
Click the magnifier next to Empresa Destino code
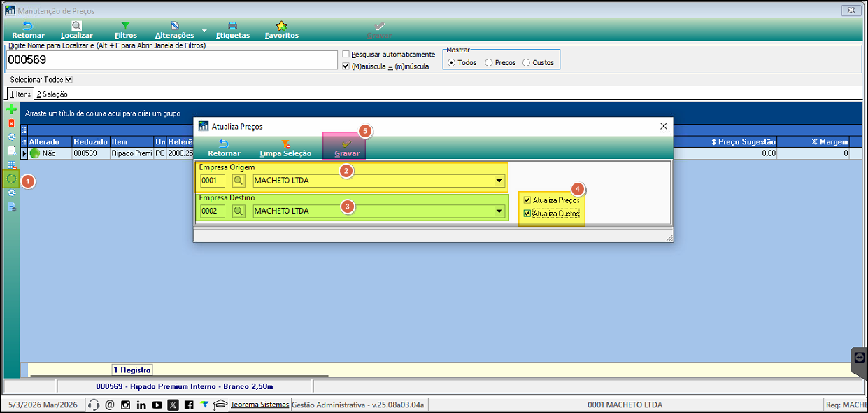(239, 211)
